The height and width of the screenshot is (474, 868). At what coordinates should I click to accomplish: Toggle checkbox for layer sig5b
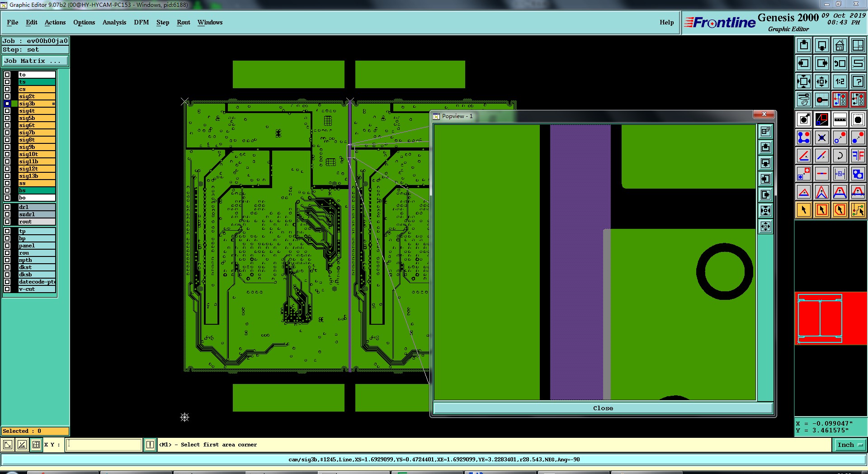[x=7, y=118]
